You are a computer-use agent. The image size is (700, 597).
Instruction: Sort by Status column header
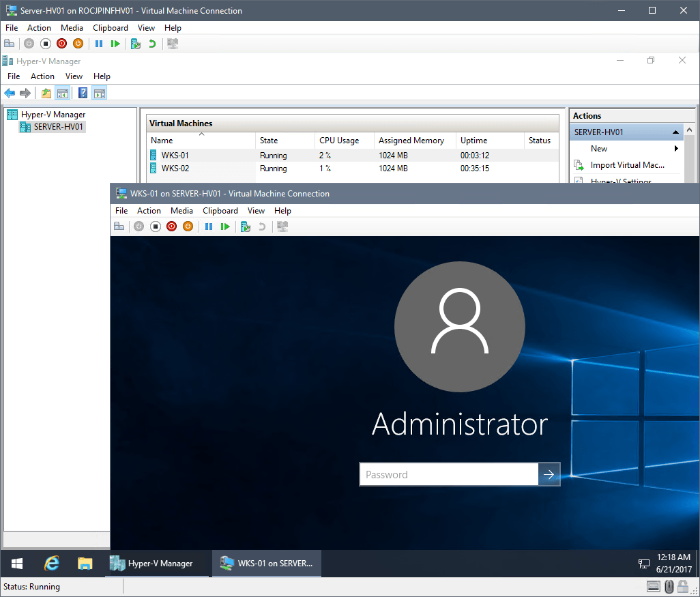pos(542,140)
